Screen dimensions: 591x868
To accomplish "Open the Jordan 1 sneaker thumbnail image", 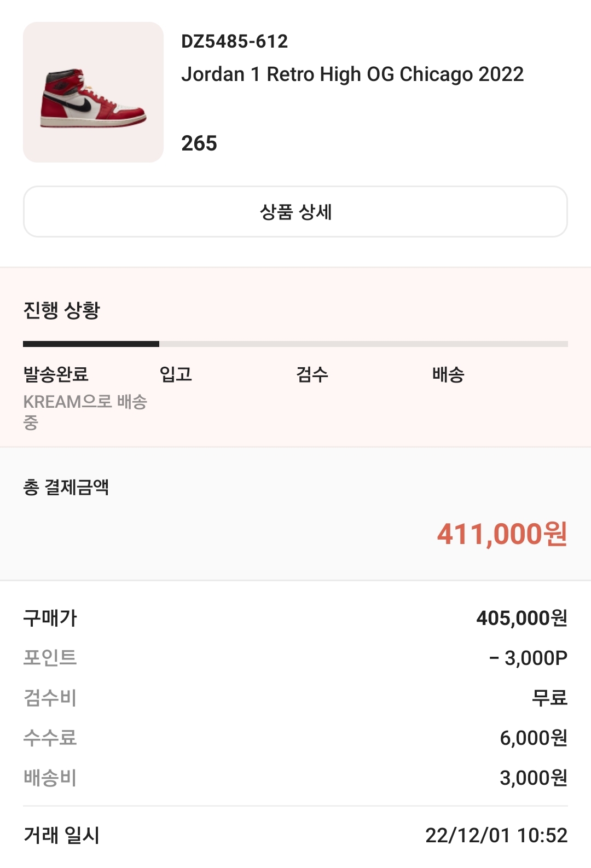I will 93,92.
